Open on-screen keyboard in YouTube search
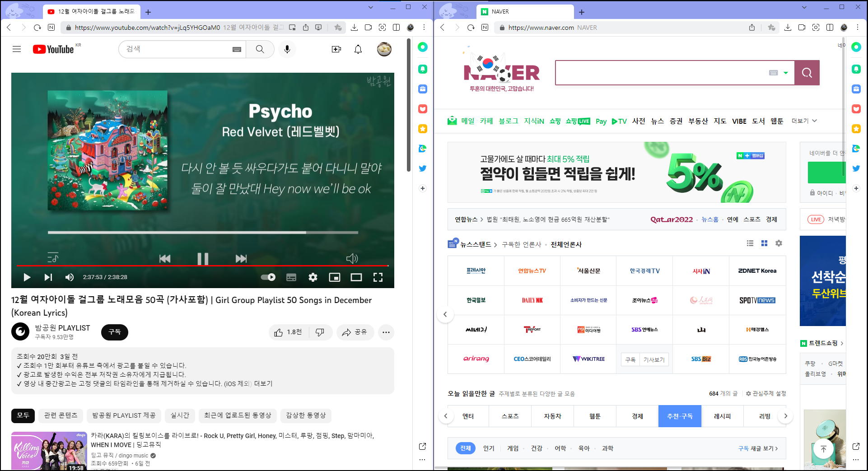 tap(237, 49)
